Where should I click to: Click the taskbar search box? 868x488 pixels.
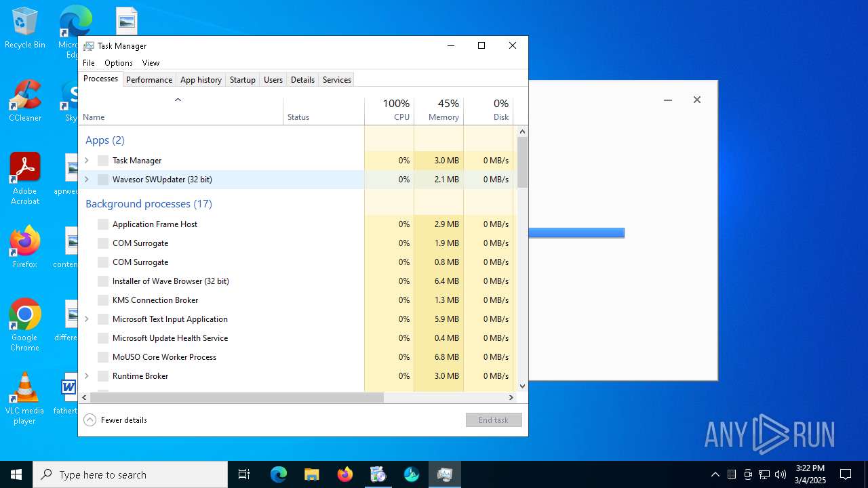pos(130,474)
